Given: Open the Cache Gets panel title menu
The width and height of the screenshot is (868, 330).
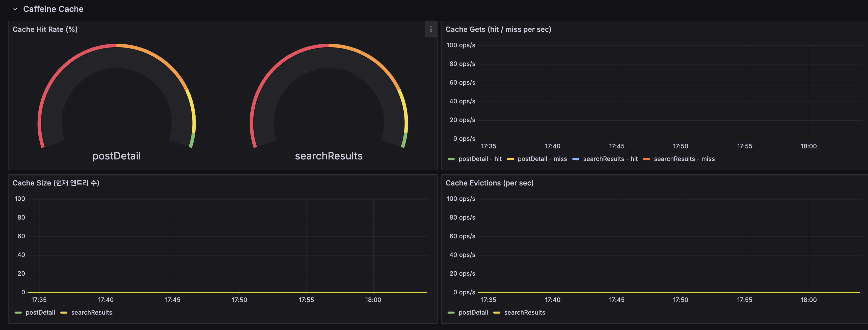Looking at the screenshot, I should 499,29.
